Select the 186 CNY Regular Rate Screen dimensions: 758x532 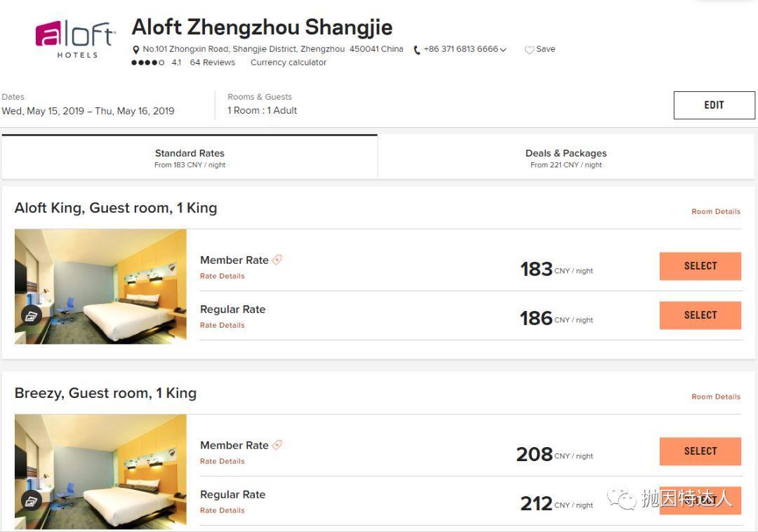click(700, 315)
